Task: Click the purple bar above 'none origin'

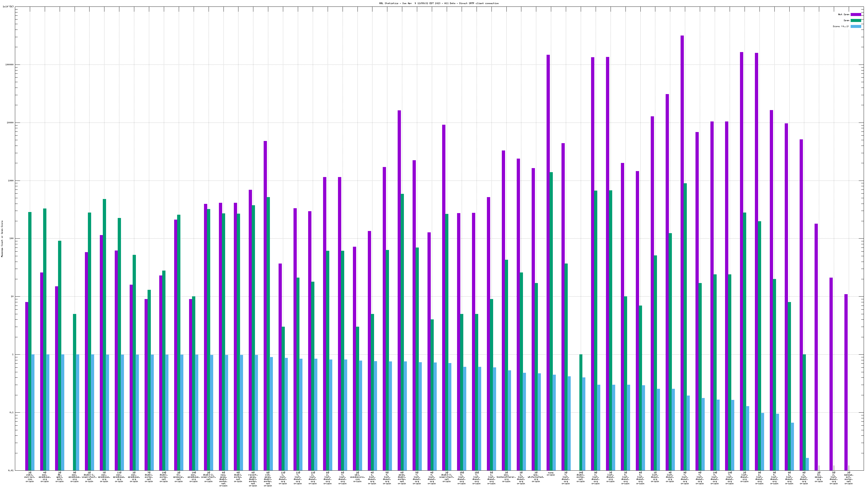Action: pyautogui.click(x=548, y=262)
